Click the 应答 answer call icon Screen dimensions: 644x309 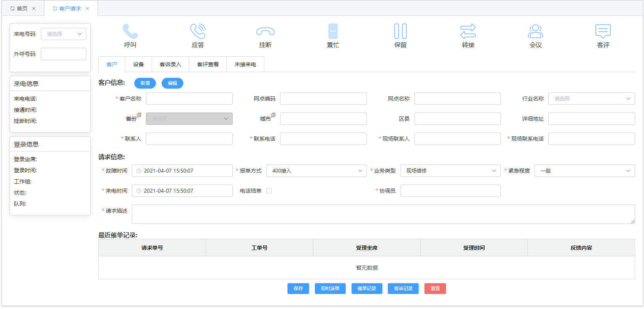[198, 32]
